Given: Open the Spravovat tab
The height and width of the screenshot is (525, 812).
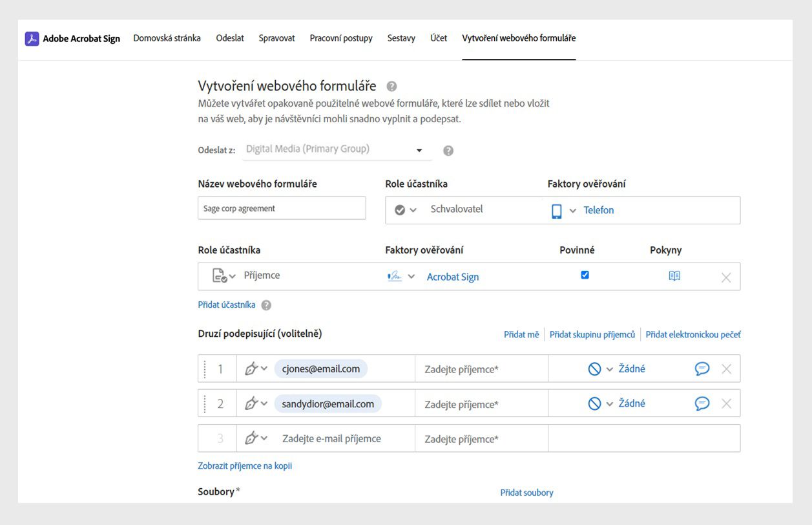Looking at the screenshot, I should pyautogui.click(x=276, y=38).
